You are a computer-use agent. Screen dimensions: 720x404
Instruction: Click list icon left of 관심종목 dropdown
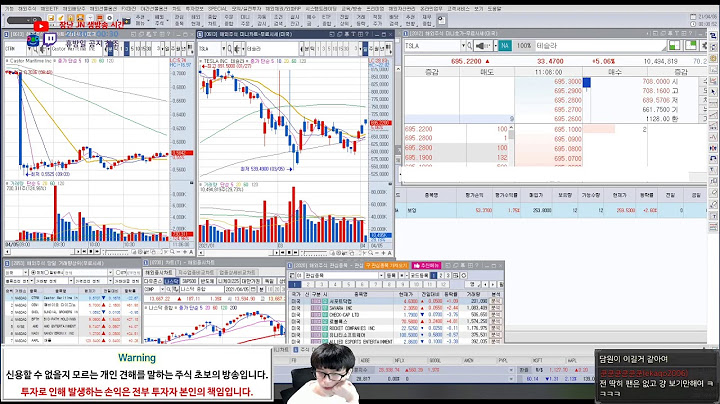292,275
